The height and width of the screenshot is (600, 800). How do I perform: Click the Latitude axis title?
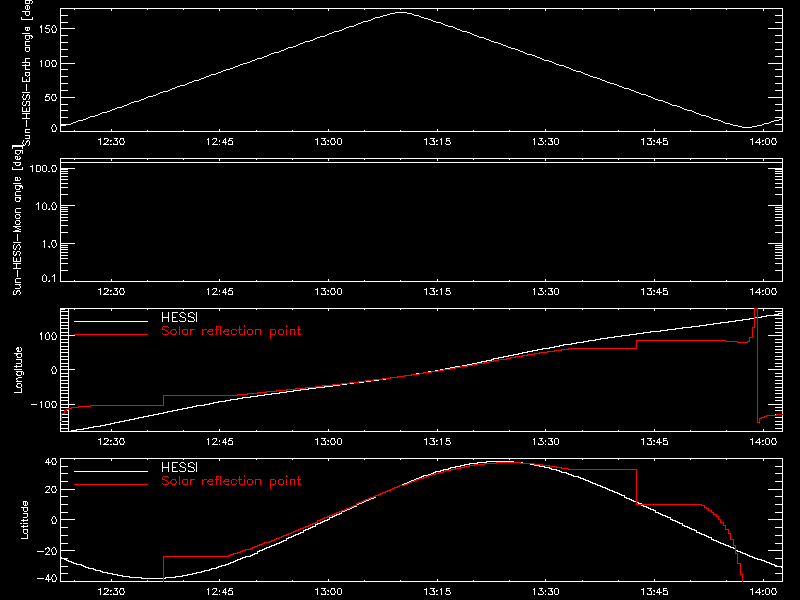click(x=24, y=520)
